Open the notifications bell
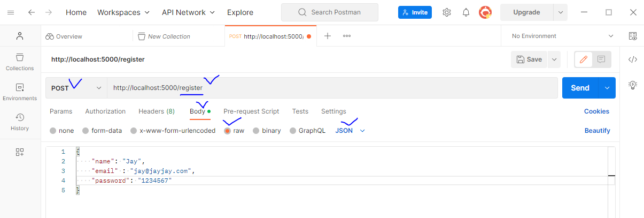 tap(466, 12)
